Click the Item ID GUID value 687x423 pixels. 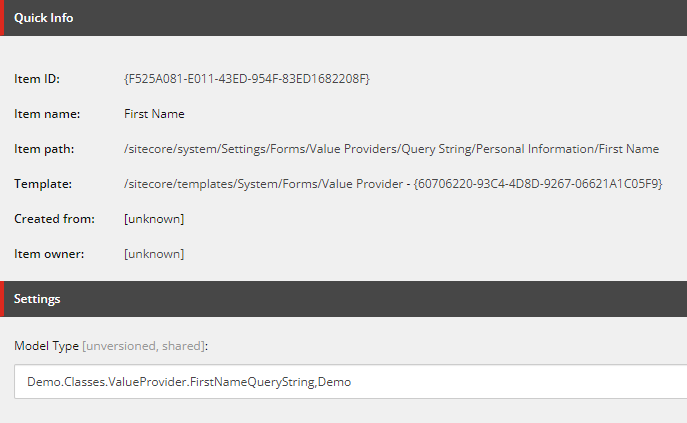coord(246,79)
